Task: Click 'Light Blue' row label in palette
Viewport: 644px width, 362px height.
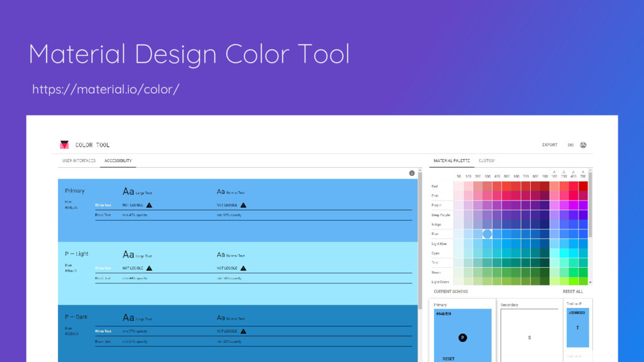Action: click(439, 244)
